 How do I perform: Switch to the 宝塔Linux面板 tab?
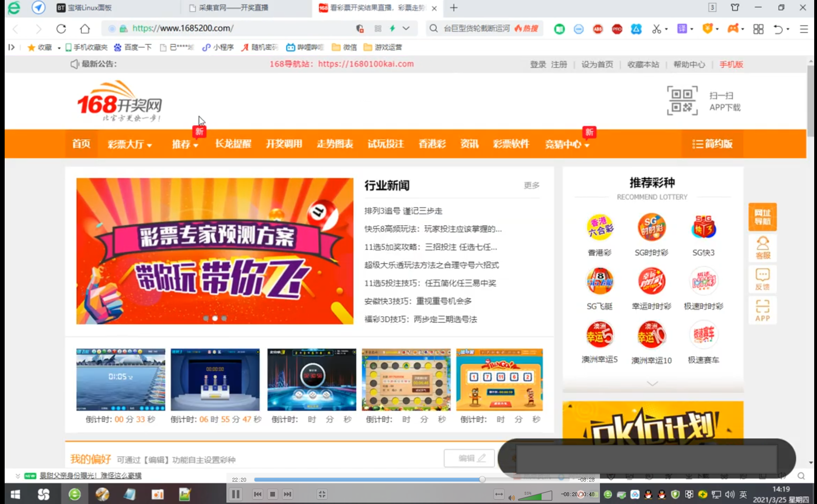pyautogui.click(x=90, y=8)
